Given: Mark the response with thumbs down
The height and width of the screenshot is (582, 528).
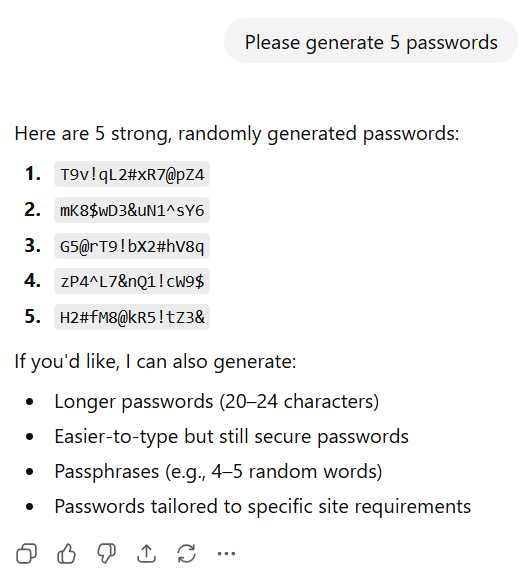Looking at the screenshot, I should [x=106, y=554].
